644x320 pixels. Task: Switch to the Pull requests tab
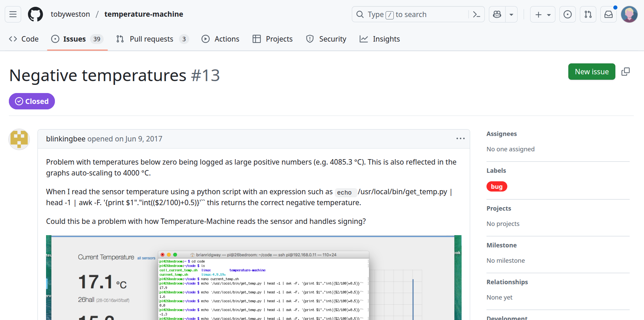(152, 39)
